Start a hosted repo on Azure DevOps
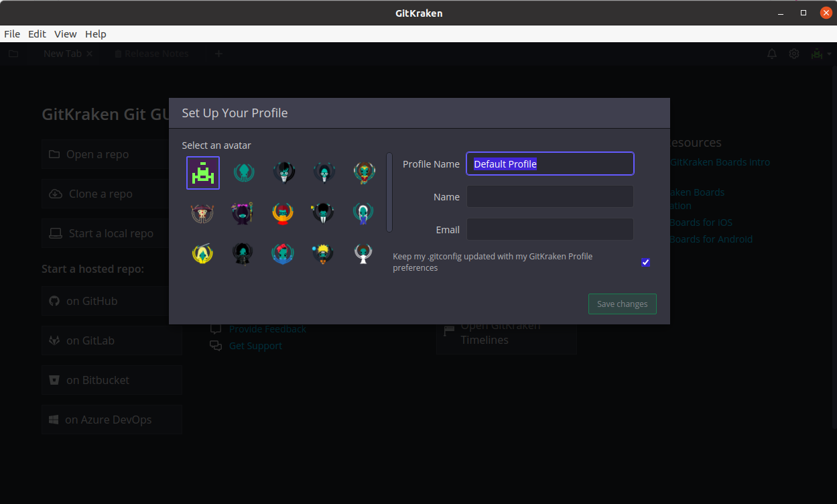Image resolution: width=837 pixels, height=504 pixels. click(x=111, y=420)
